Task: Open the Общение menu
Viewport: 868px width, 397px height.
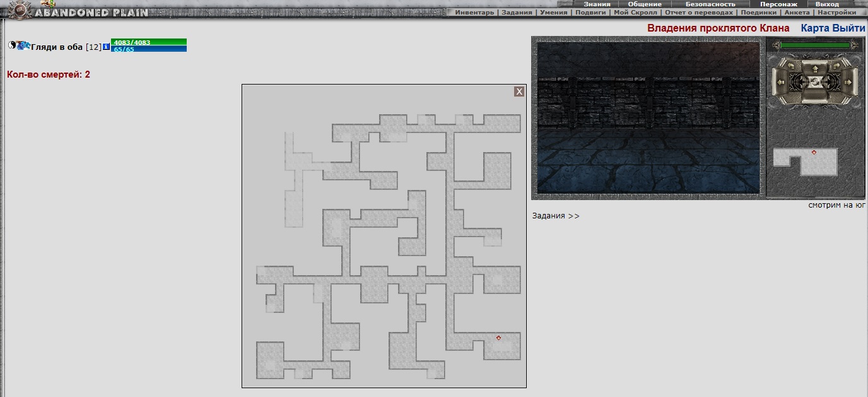Action: (645, 4)
